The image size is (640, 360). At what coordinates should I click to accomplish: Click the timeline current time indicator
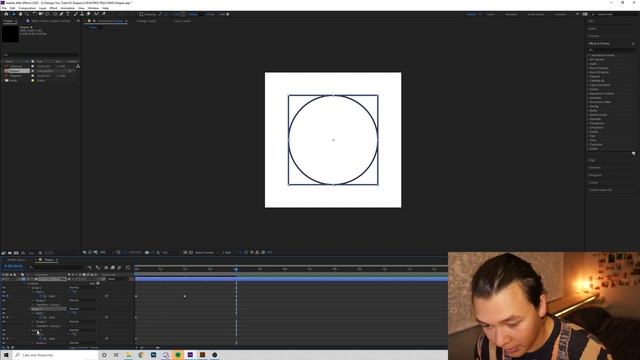click(x=236, y=269)
